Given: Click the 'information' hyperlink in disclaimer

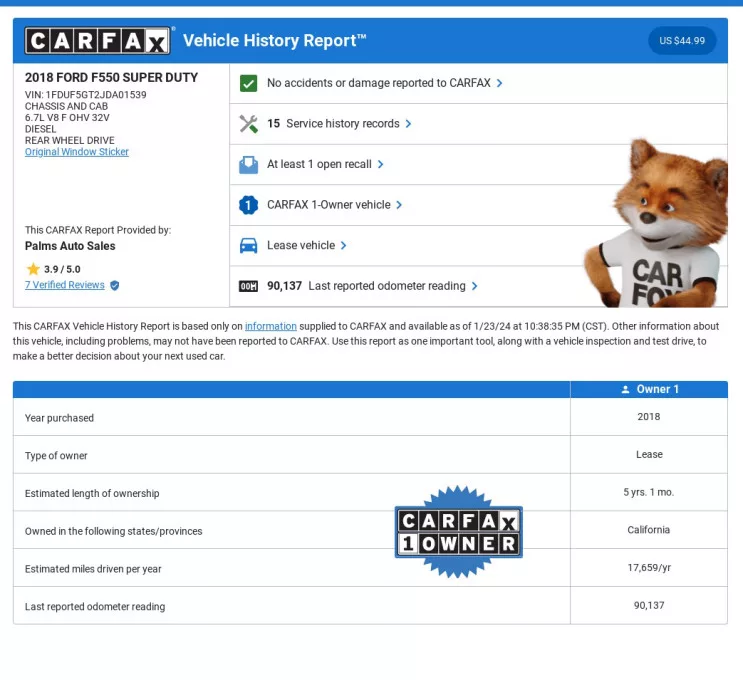Looking at the screenshot, I should (x=270, y=326).
